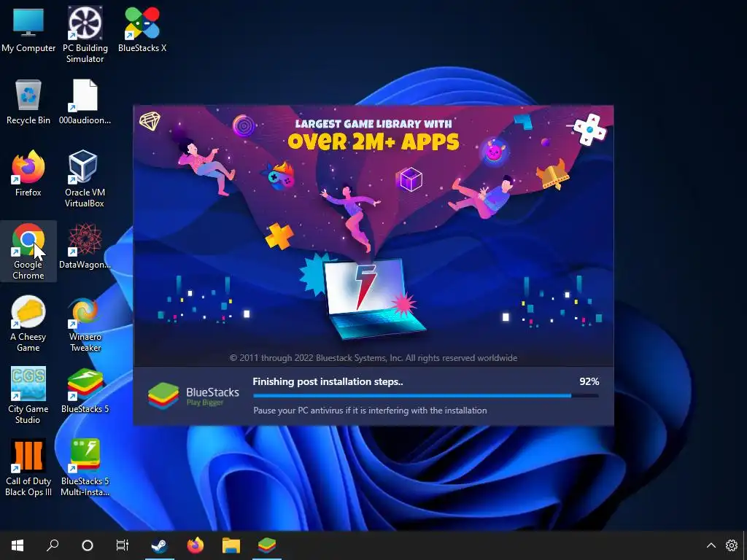Open Task View from the taskbar
The height and width of the screenshot is (560, 747).
pos(123,545)
